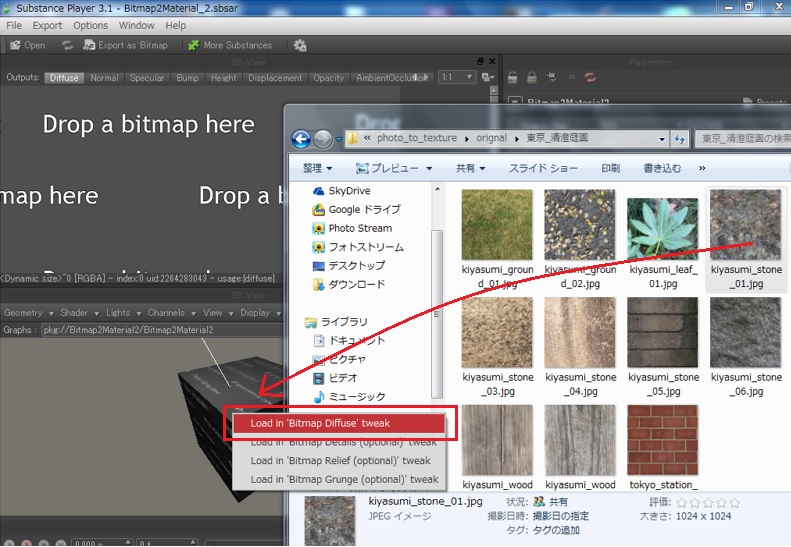
Task: Refresh the Explorer folder view
Action: point(680,139)
